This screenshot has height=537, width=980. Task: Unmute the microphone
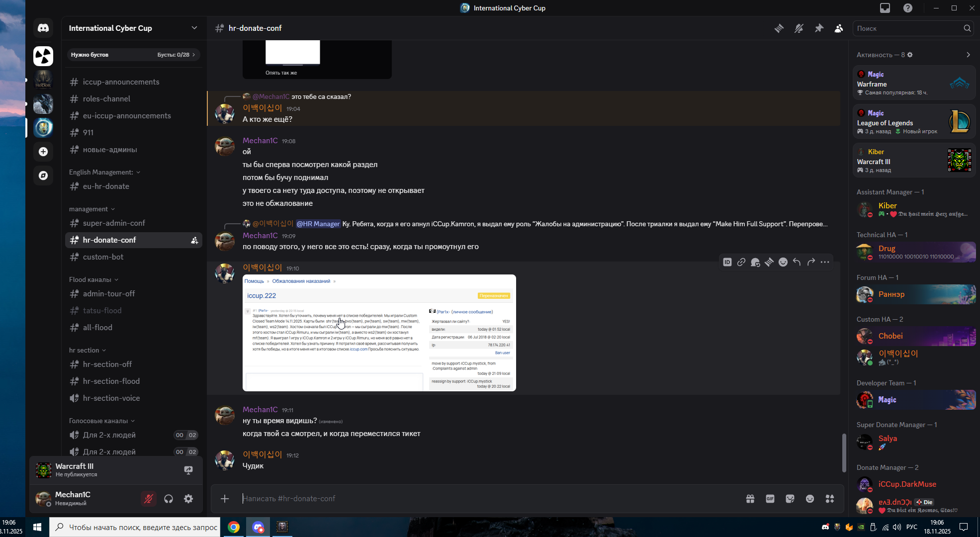pyautogui.click(x=148, y=499)
